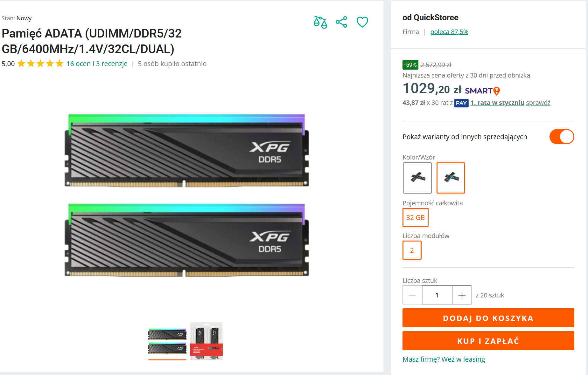The width and height of the screenshot is (588, 375).
Task: Increase quantity with plus button
Action: 462,295
